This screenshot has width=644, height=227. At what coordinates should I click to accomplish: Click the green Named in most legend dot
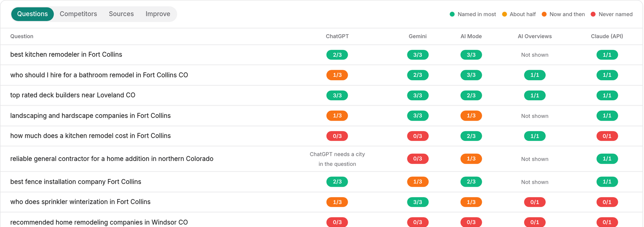(452, 14)
